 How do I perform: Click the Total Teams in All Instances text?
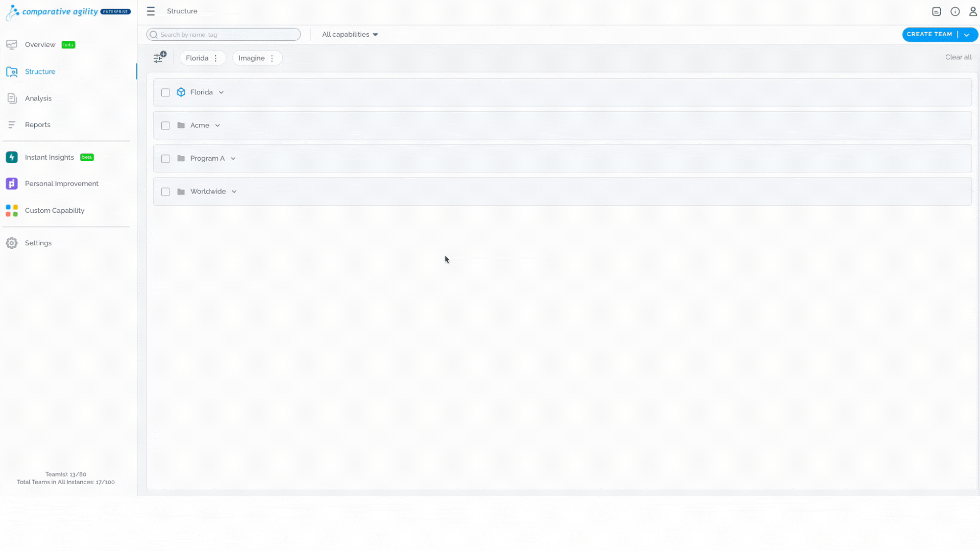[x=66, y=482]
